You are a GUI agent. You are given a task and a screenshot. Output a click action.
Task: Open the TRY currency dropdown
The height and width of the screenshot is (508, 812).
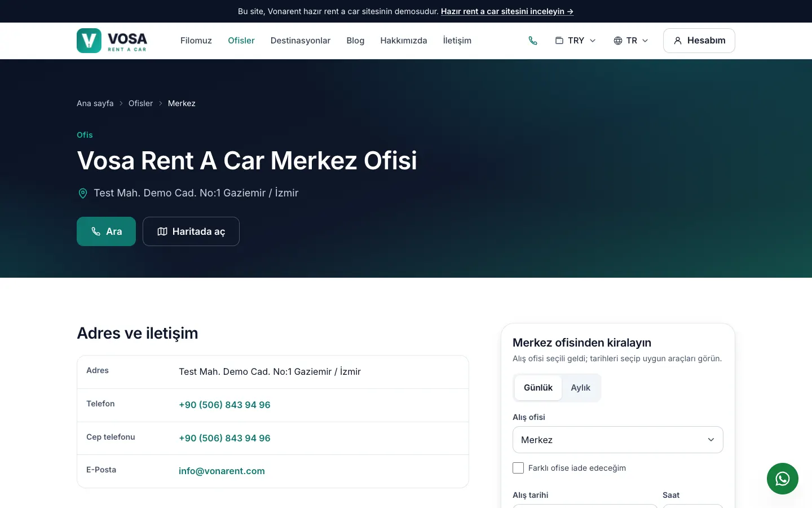575,41
